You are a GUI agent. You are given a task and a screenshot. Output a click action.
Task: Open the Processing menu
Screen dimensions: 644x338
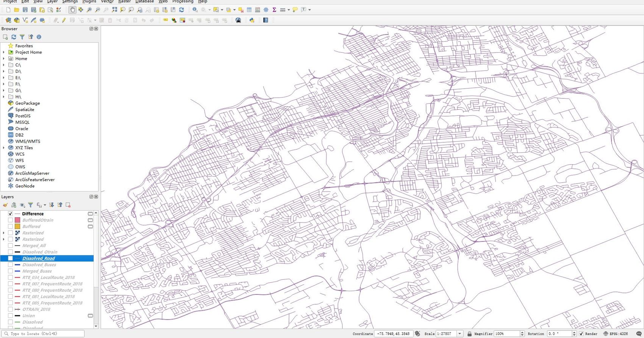183,2
